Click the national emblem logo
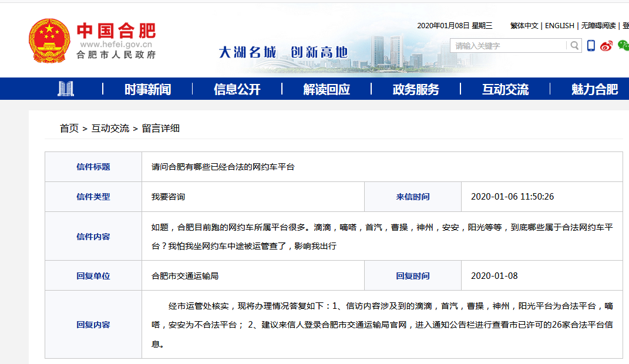This screenshot has height=364, width=629. 49,41
